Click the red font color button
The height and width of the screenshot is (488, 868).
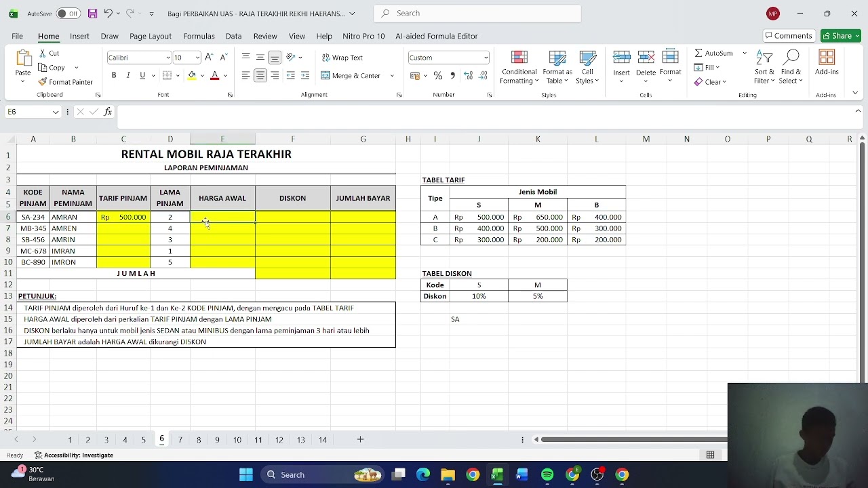[x=215, y=76]
